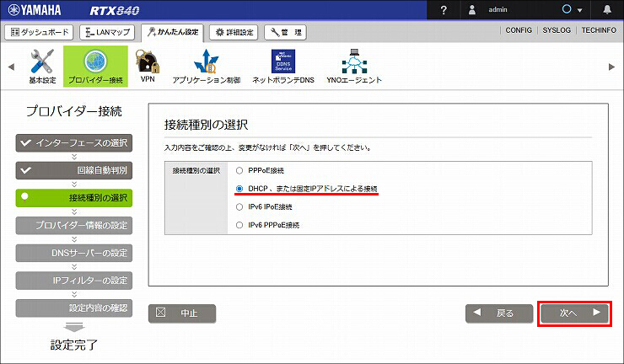Viewport: 624px width, 364px height.
Task: Click プロバイダー情報の設定 step
Action: coord(74,225)
